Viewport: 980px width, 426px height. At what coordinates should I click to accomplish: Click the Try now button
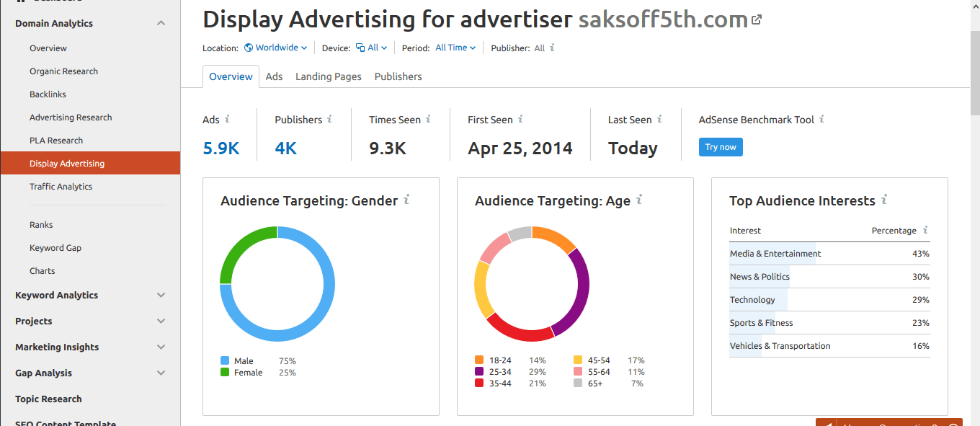[721, 146]
